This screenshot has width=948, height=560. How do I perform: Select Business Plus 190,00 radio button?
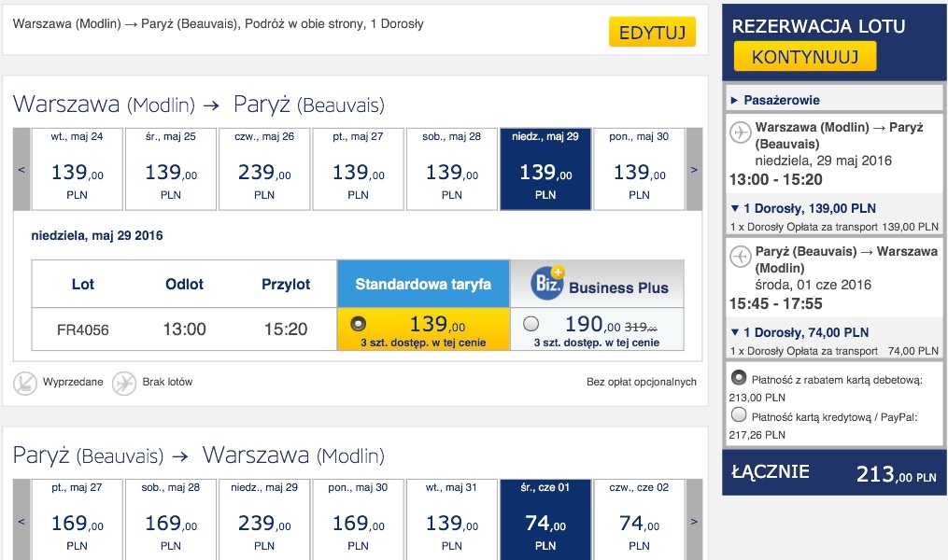coord(531,324)
